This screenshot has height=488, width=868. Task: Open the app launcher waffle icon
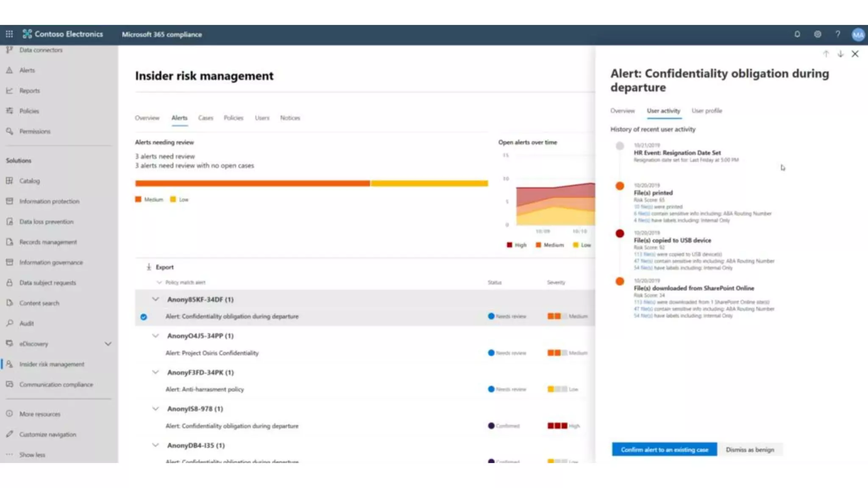coord(9,34)
